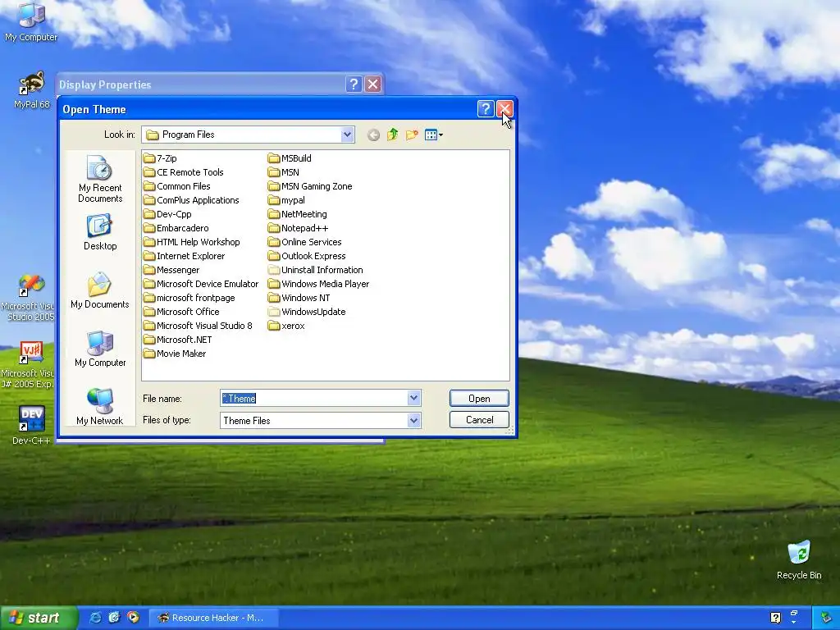The width and height of the screenshot is (840, 630).
Task: Select the microsoft frontpage folder
Action: [189, 298]
